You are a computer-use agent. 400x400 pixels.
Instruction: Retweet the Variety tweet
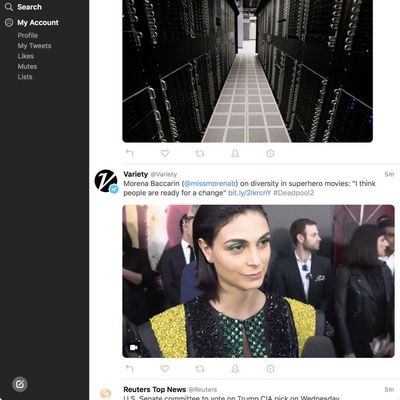[x=200, y=369]
